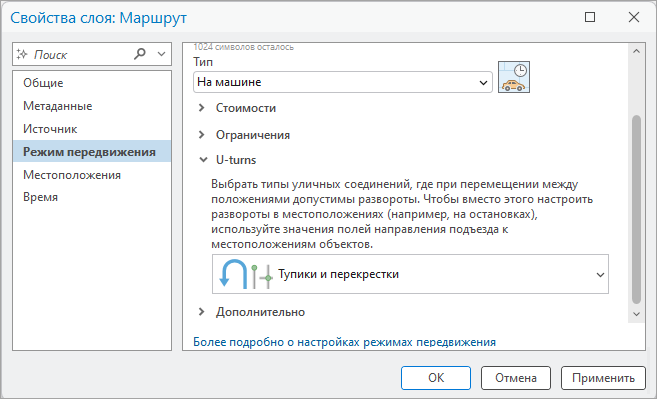Open the search options dropdown arrow

click(161, 54)
